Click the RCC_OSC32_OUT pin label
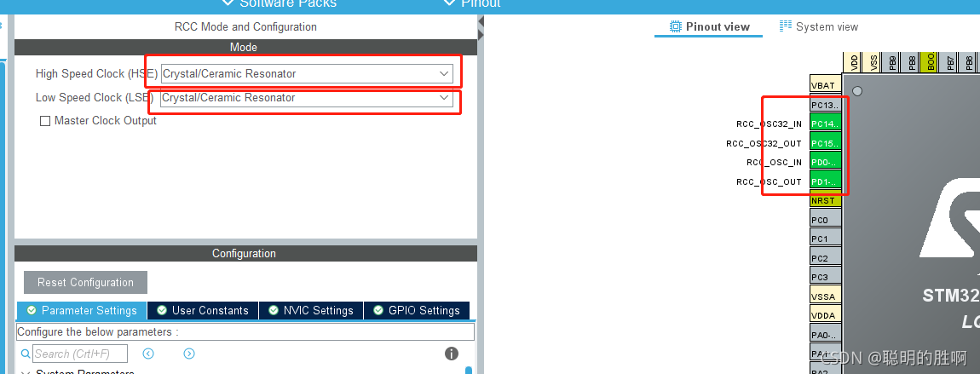 click(x=764, y=144)
